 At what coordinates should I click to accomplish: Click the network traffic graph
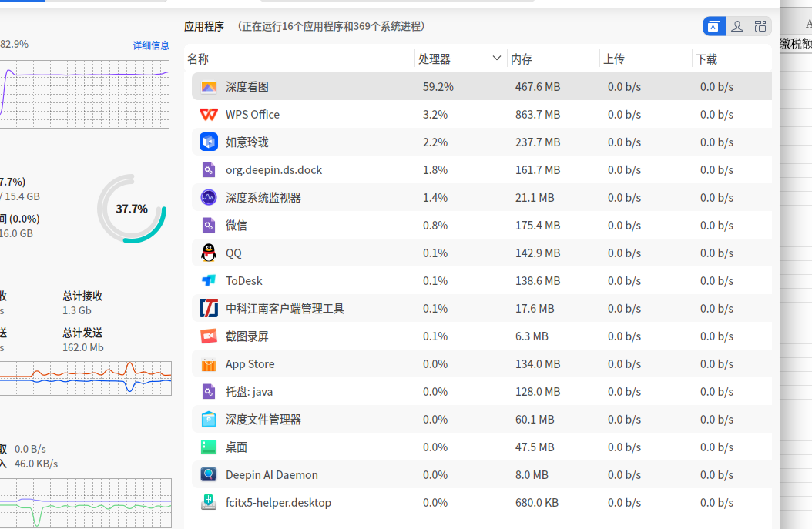click(x=86, y=378)
